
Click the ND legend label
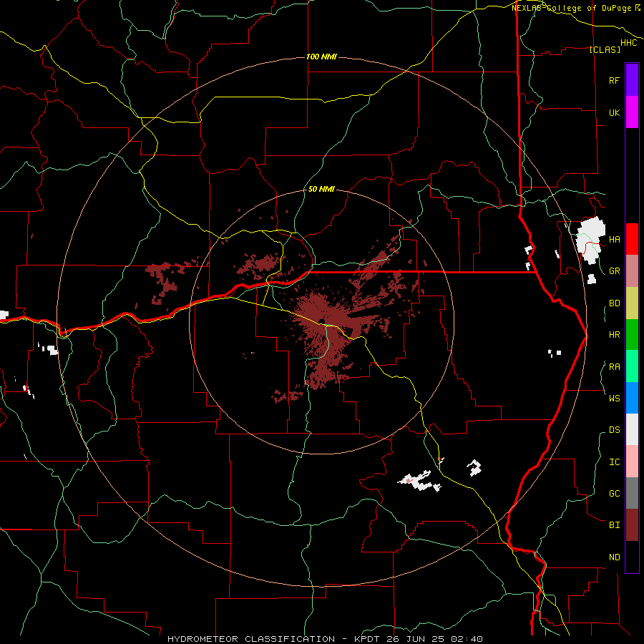click(x=615, y=557)
